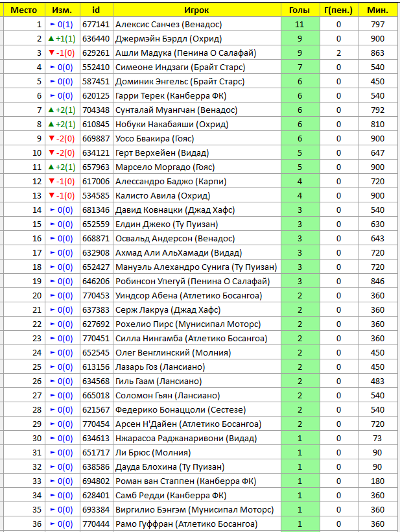Click player Силла Нингамба (Атлетико Босангоа)
The height and width of the screenshot is (532, 400).
point(191,338)
